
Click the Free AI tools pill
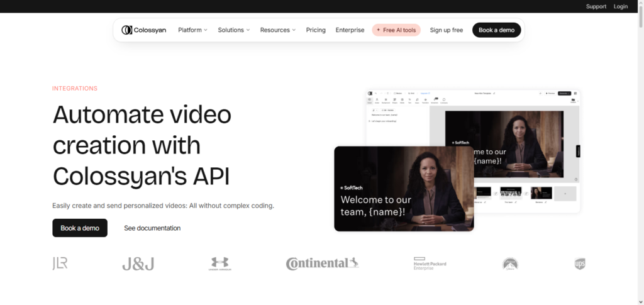(396, 30)
